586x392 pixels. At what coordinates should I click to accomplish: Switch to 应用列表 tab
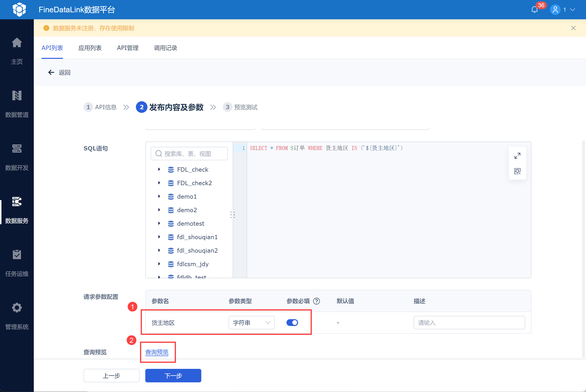pos(90,48)
